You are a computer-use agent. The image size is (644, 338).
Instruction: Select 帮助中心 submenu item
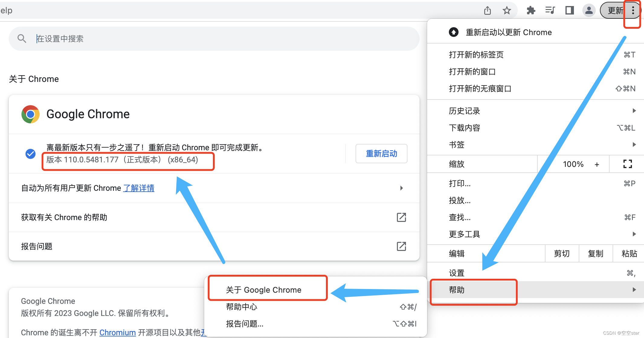tap(316, 307)
